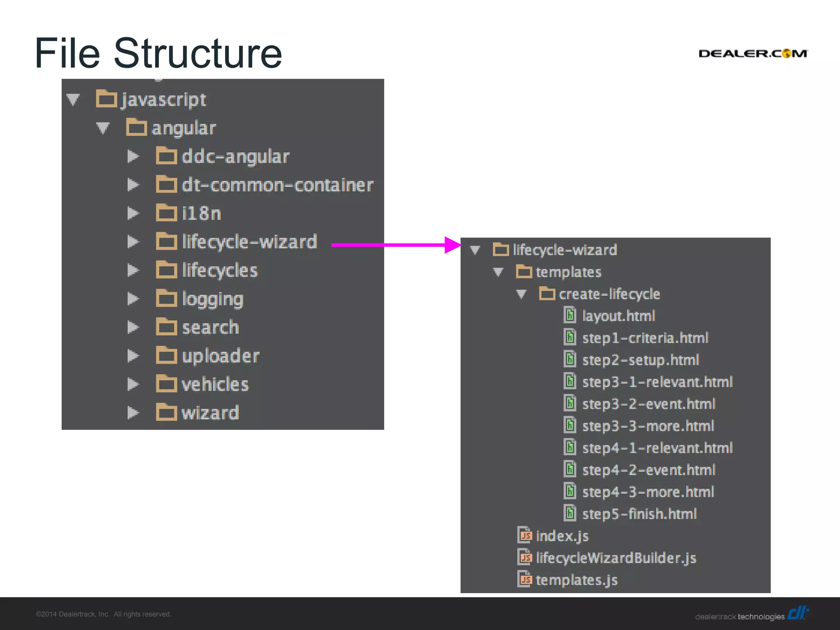Open index.js file name

pos(562,536)
